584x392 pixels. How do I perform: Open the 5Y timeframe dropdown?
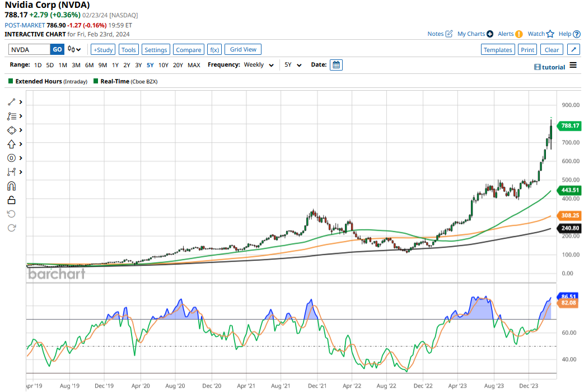[x=291, y=64]
